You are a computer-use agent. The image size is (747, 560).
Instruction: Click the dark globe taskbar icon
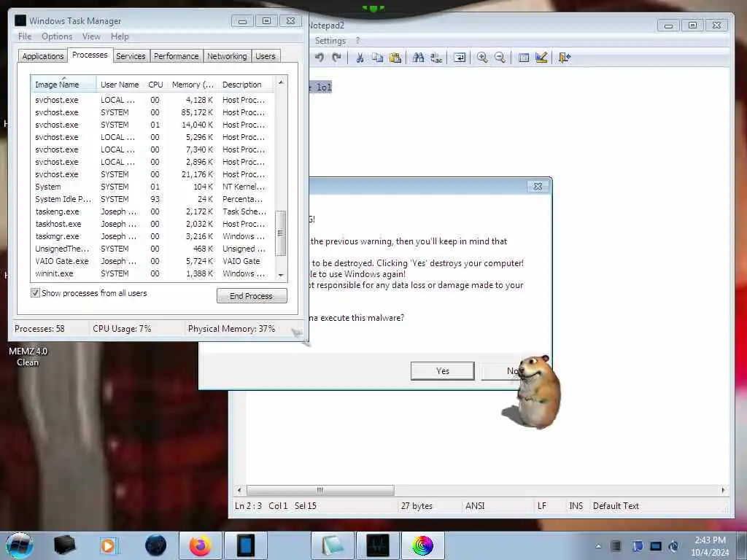(x=156, y=545)
